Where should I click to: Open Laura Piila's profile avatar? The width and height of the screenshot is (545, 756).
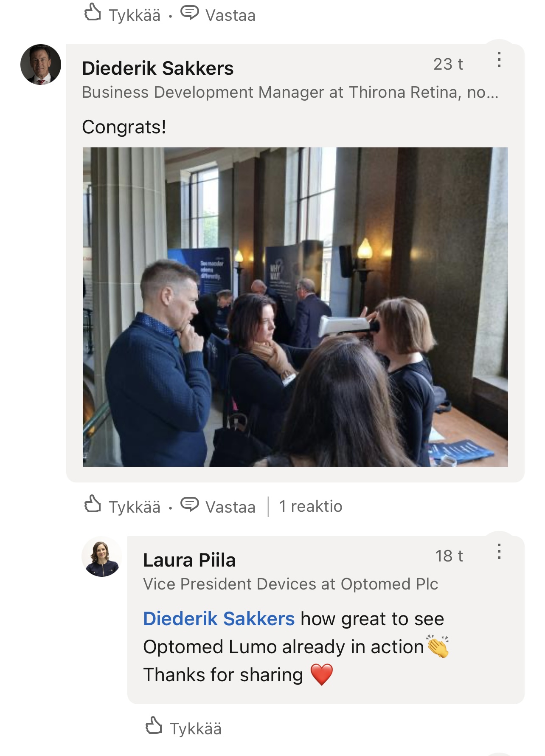pyautogui.click(x=102, y=556)
